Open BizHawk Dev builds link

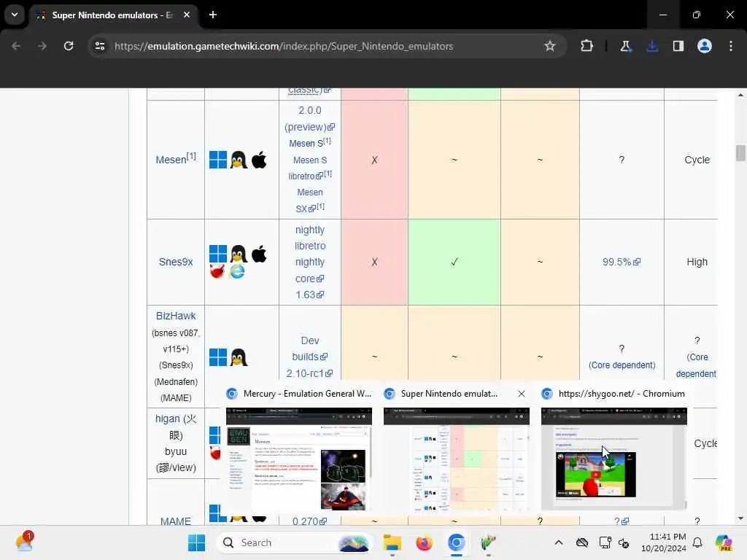309,349
